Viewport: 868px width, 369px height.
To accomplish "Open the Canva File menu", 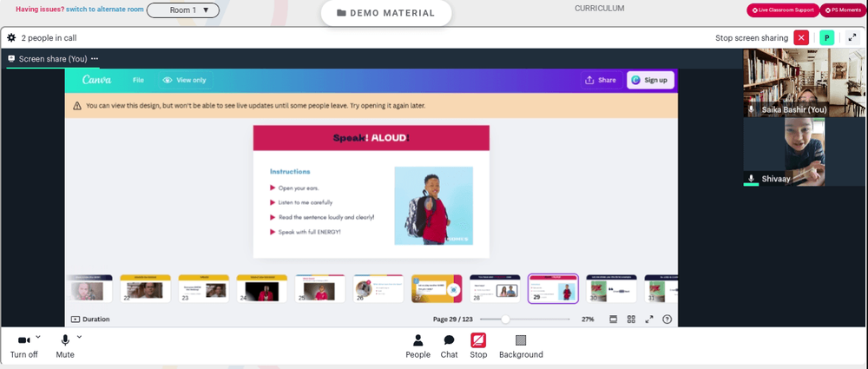I will coord(138,81).
